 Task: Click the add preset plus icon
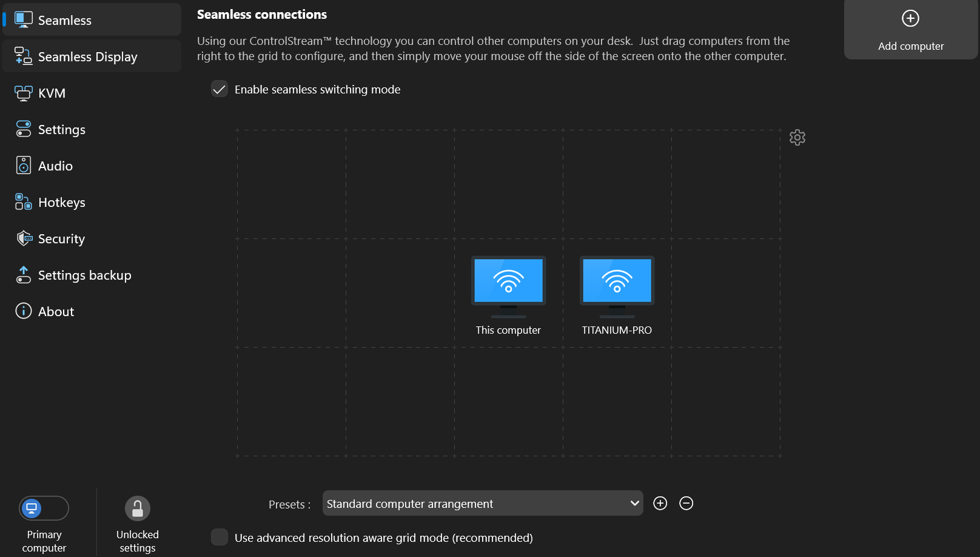pyautogui.click(x=660, y=504)
